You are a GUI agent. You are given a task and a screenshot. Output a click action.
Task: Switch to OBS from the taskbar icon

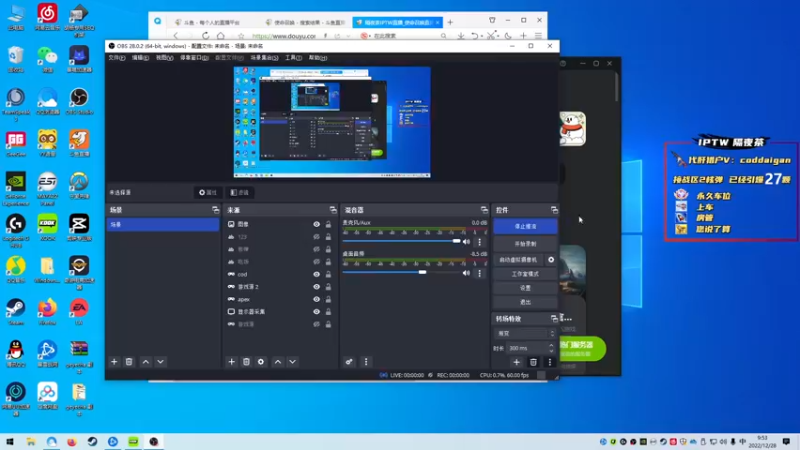[154, 441]
